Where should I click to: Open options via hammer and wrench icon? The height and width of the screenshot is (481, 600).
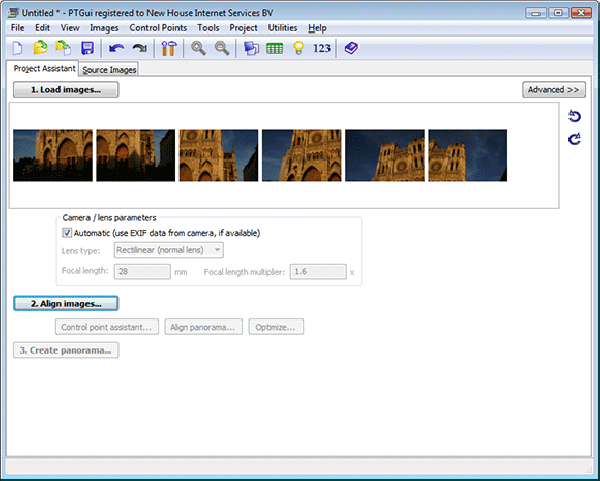169,48
